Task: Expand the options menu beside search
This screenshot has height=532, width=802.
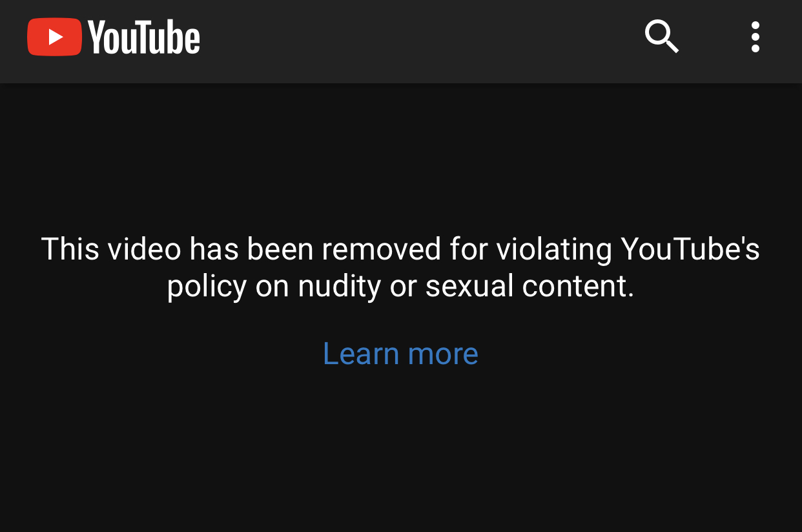Action: [x=755, y=37]
